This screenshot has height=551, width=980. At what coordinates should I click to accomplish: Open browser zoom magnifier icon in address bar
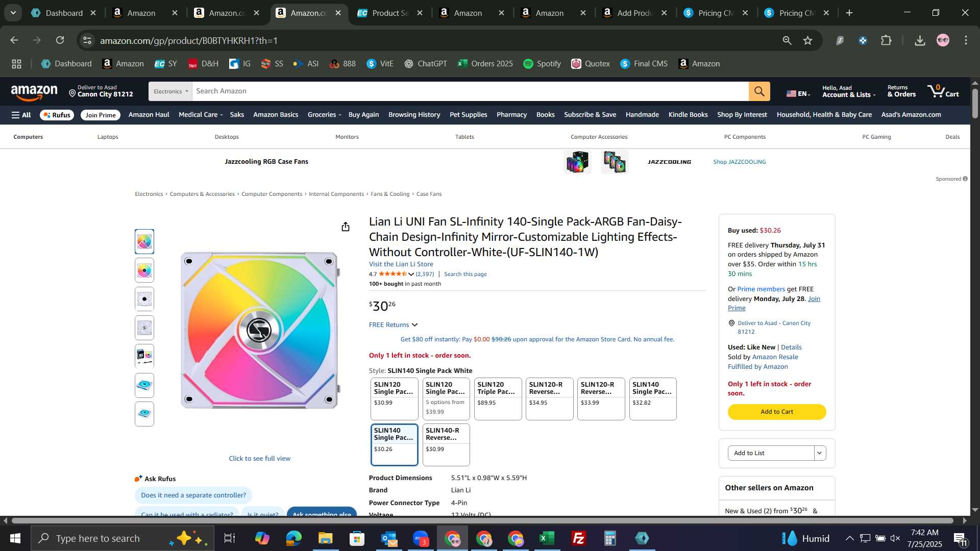pos(787,40)
